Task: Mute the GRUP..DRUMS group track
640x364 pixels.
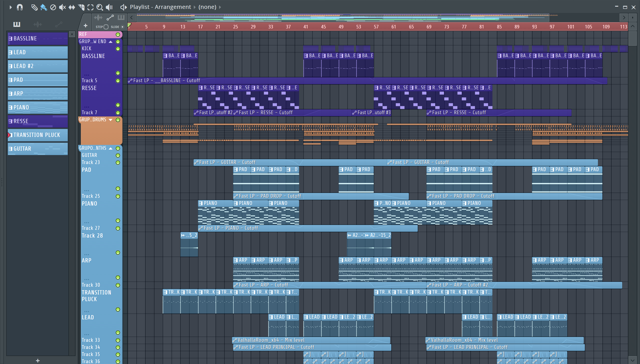Action: [118, 120]
